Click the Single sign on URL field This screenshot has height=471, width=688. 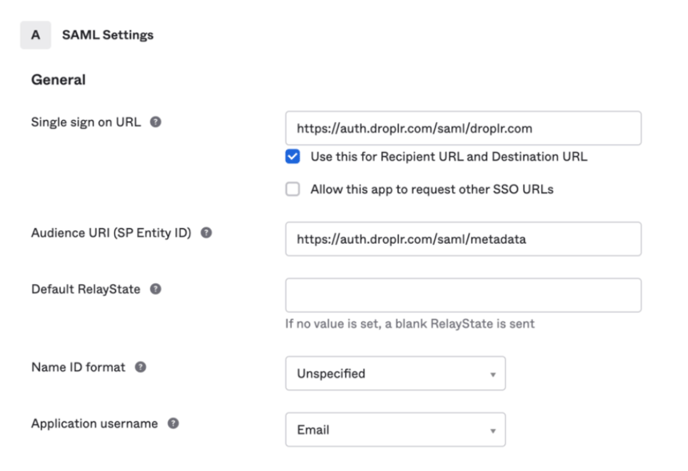(463, 128)
